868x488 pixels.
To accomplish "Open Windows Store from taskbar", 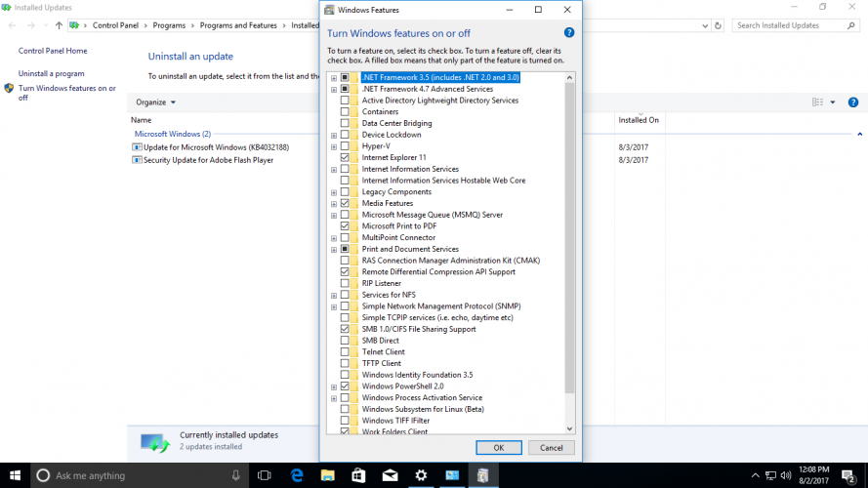I will pos(358,475).
